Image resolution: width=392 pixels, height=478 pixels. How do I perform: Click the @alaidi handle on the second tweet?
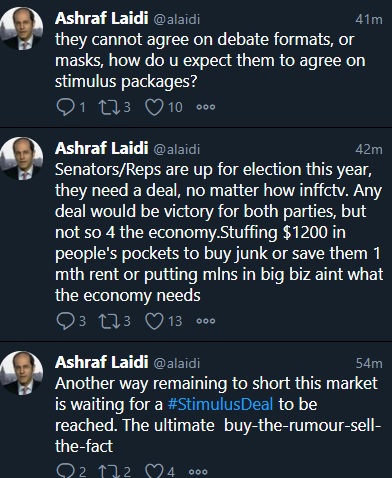point(177,149)
